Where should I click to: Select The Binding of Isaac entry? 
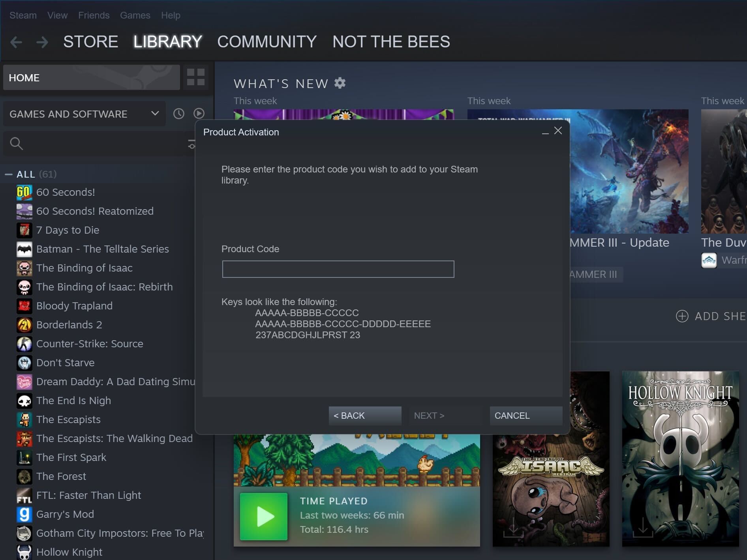pyautogui.click(x=84, y=268)
